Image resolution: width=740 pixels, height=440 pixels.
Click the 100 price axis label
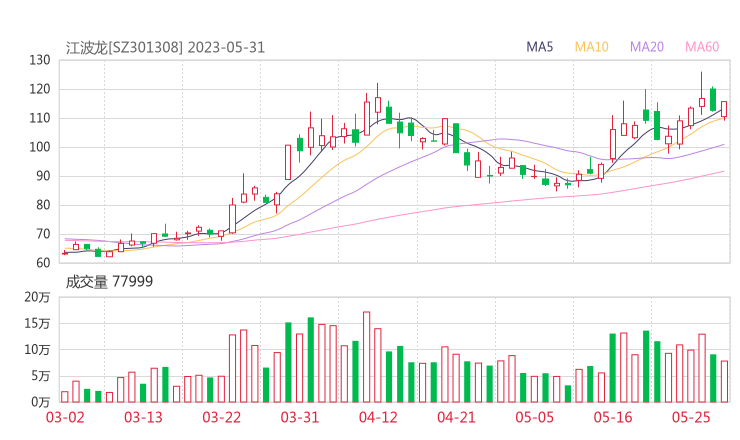40,147
